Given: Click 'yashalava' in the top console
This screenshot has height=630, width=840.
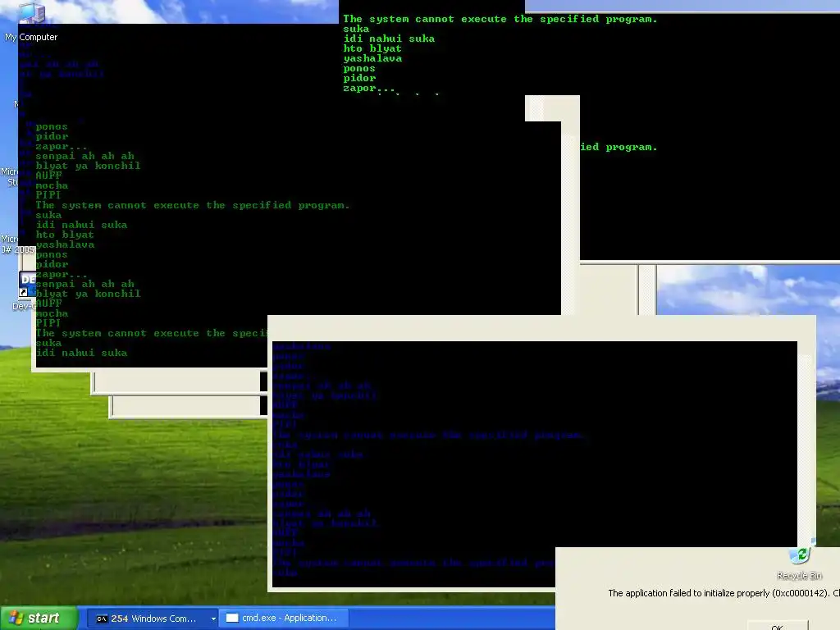Looking at the screenshot, I should tap(372, 58).
